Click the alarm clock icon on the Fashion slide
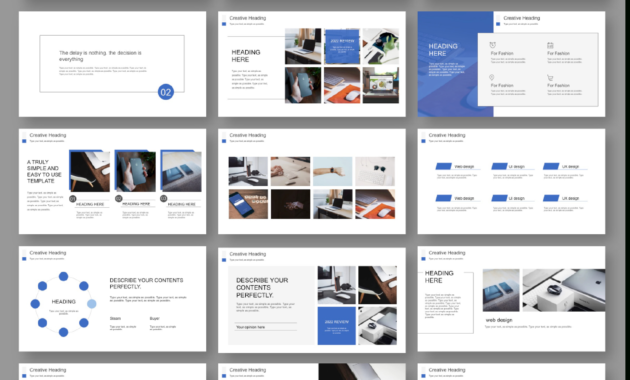This screenshot has width=630, height=380. 493,45
